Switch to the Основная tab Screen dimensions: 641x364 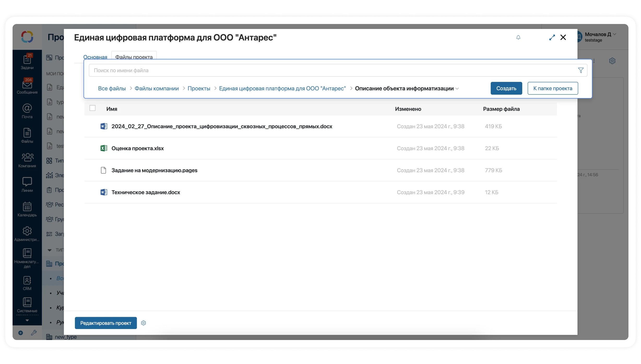pyautogui.click(x=95, y=57)
